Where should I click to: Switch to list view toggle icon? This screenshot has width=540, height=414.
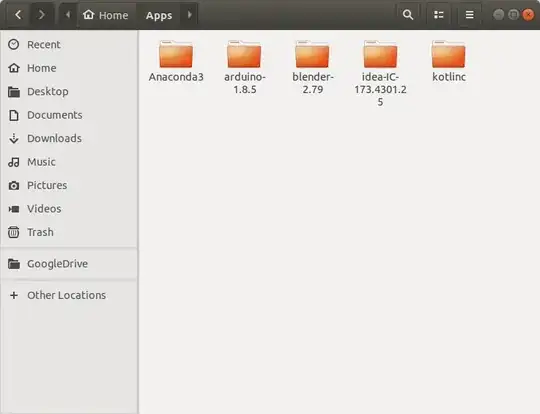point(439,15)
